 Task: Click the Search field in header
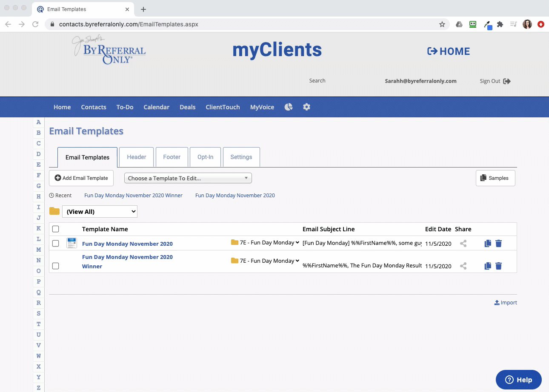click(317, 81)
